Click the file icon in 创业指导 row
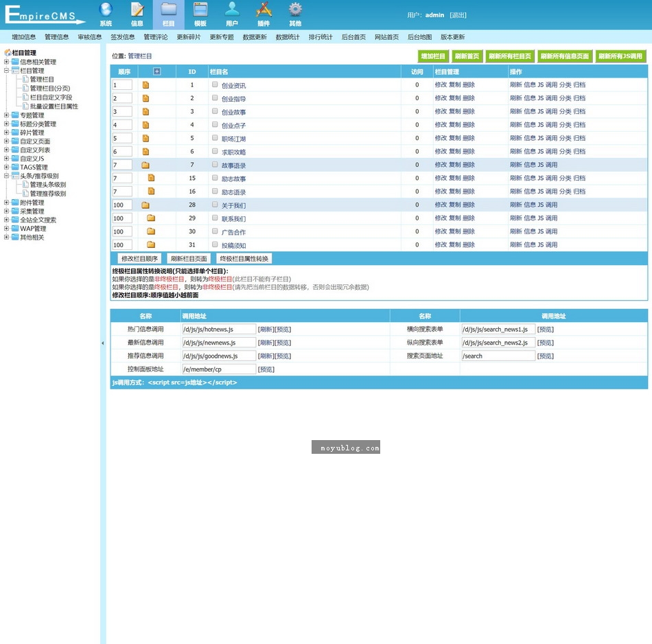Screen dimensions: 652x644 pos(145,98)
